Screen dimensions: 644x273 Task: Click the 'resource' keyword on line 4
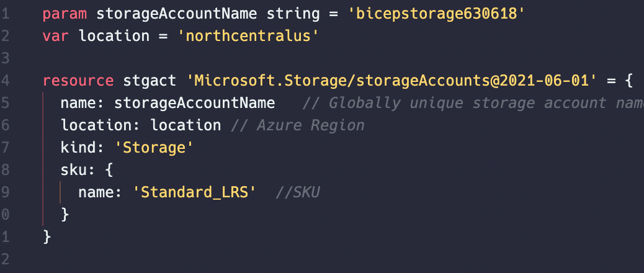pyautogui.click(x=78, y=81)
